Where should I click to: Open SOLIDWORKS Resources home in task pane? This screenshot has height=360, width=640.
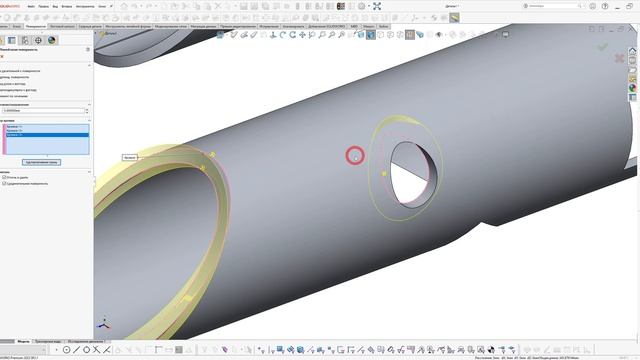click(632, 51)
